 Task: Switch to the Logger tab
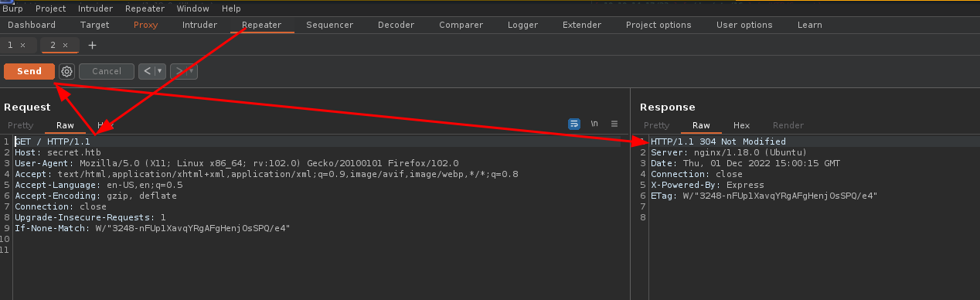tap(522, 25)
